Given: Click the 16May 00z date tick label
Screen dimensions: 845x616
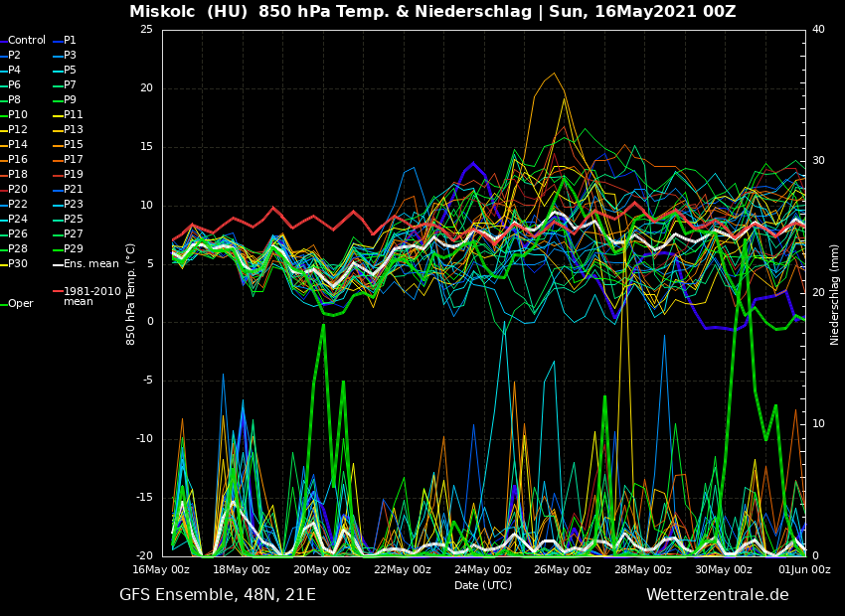Looking at the screenshot, I should click(x=161, y=570).
